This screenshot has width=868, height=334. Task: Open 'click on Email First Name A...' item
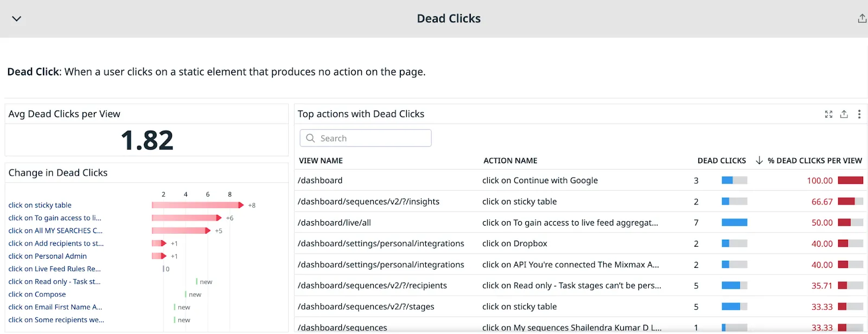[x=55, y=307]
